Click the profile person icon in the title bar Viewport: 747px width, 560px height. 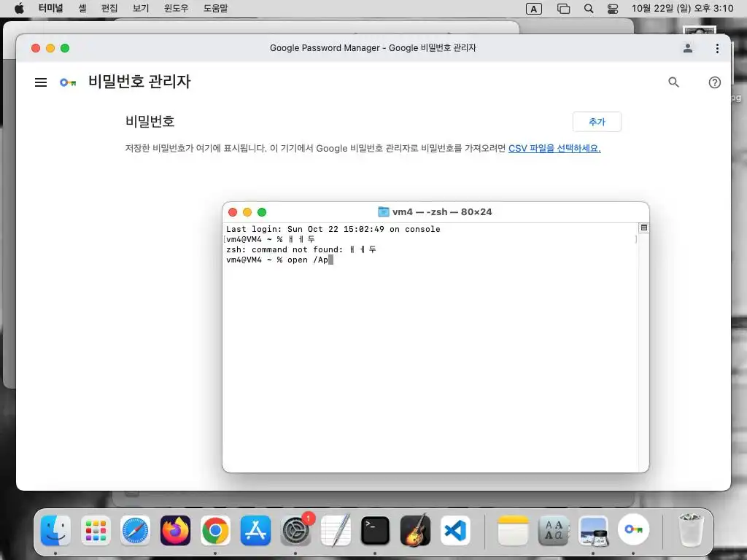[688, 48]
